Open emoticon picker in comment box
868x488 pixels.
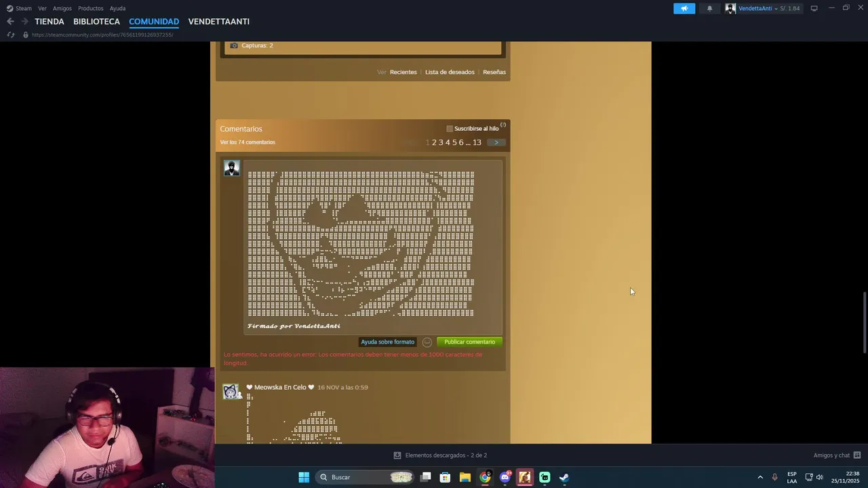click(427, 342)
